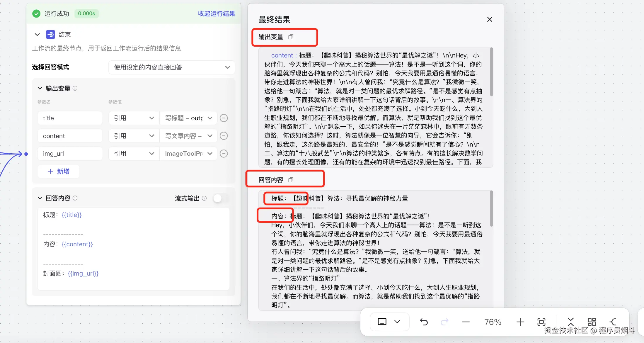Image resolution: width=644 pixels, height=343 pixels.
Task: Collapse the 回答内容 section
Action: pos(40,198)
